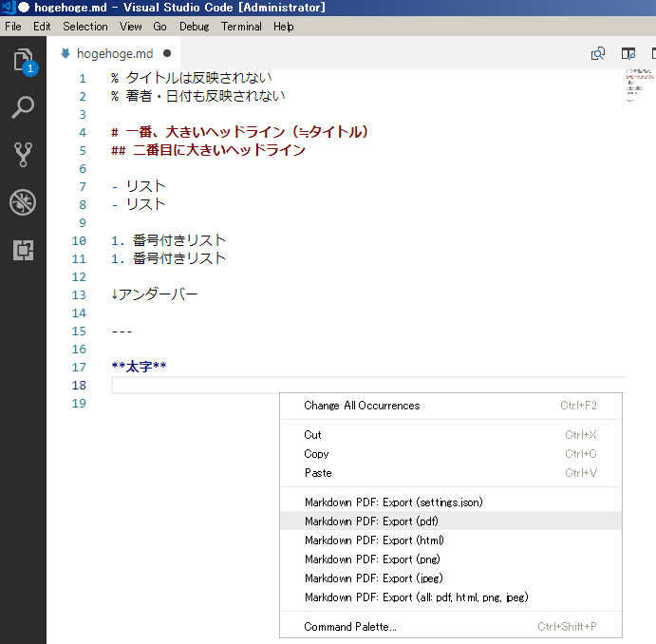
Task: Open the Extensions view icon
Action: 23,250
